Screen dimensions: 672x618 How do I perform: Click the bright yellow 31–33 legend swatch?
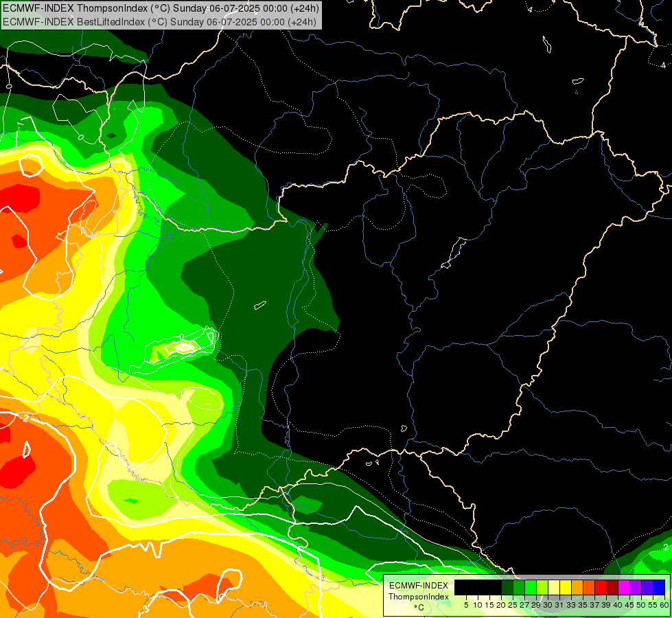pos(566,587)
